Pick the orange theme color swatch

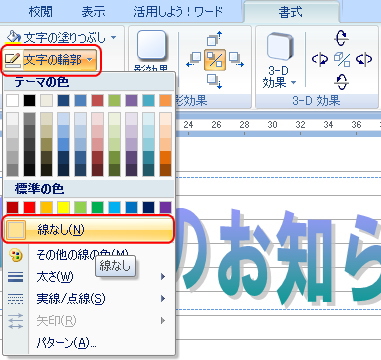click(165, 100)
